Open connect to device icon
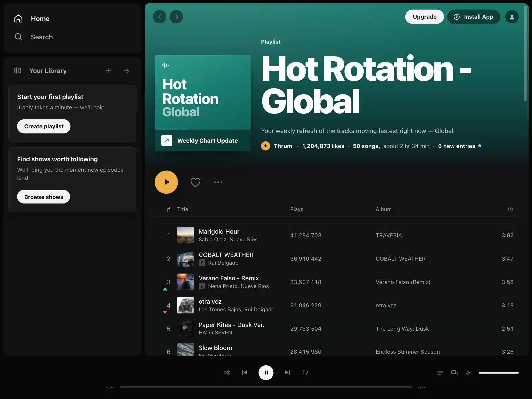 click(454, 373)
